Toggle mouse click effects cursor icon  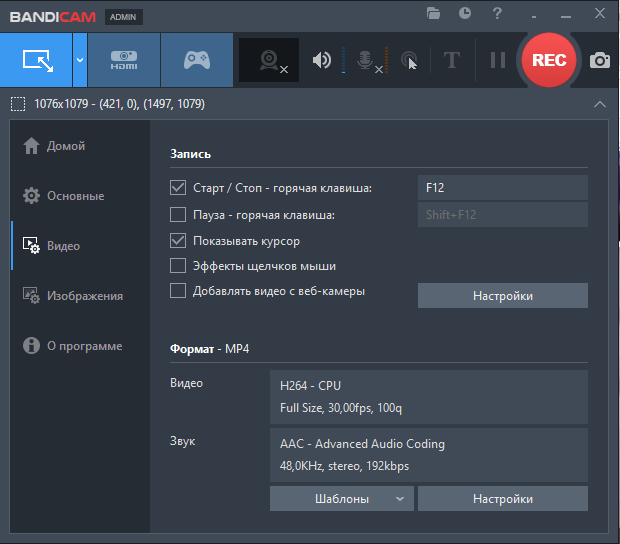[x=409, y=60]
